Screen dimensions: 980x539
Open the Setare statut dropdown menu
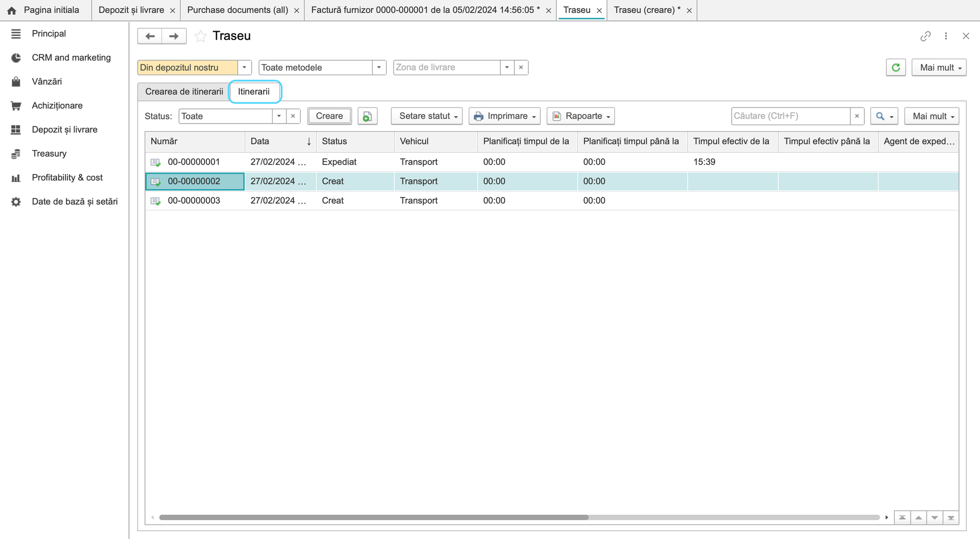click(427, 116)
